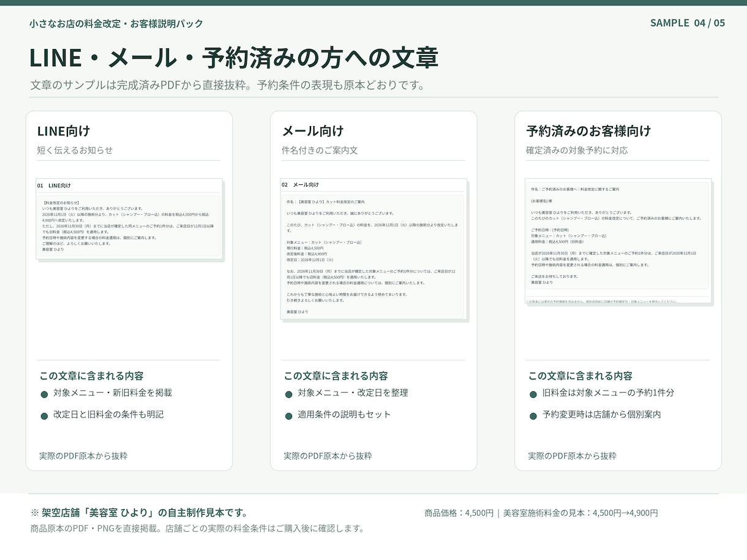Click 【料金改定のお知らせ】 in the LINE preview
The width and height of the screenshot is (747, 560).
point(61,203)
